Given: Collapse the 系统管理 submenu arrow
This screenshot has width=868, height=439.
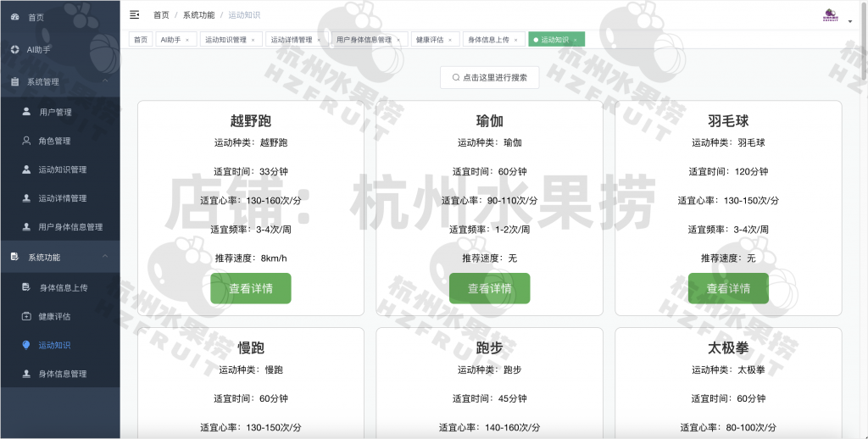Looking at the screenshot, I should tap(105, 81).
